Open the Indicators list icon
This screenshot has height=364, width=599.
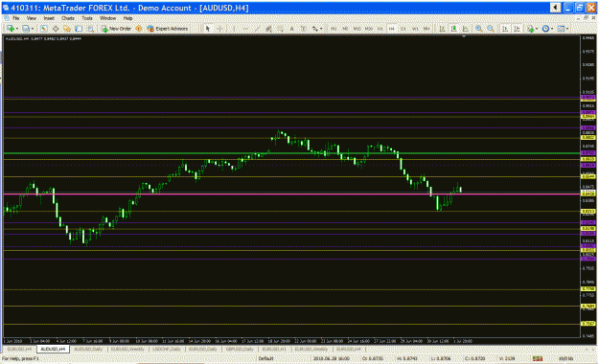click(x=530, y=29)
